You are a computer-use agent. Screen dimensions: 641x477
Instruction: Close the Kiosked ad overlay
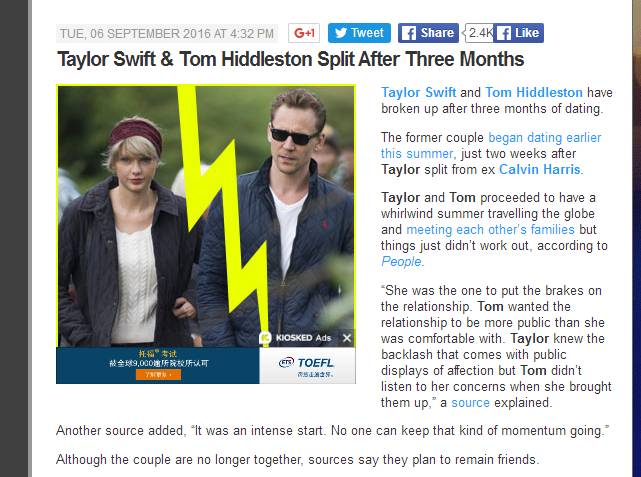point(347,338)
